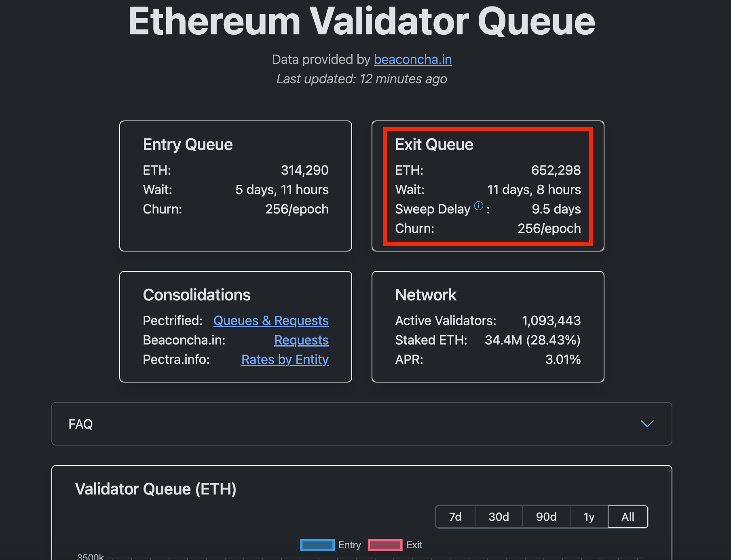Click the Entry Queue card heading
731x560 pixels.
pos(188,145)
